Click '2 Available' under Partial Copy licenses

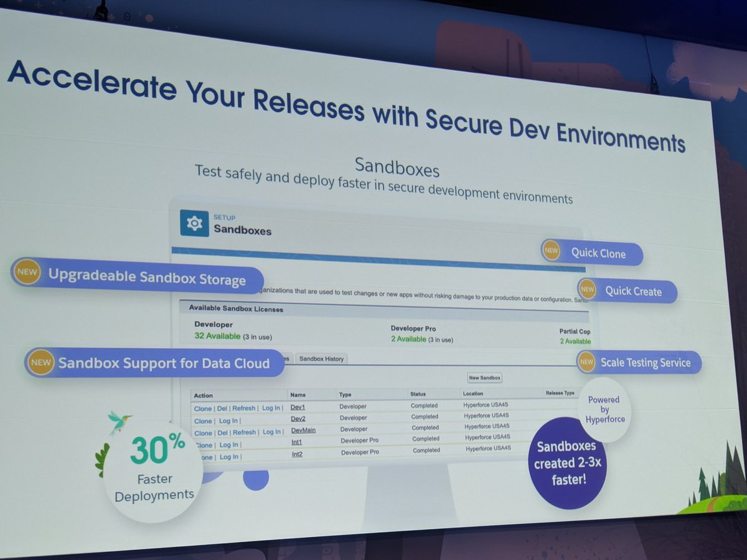pos(575,341)
